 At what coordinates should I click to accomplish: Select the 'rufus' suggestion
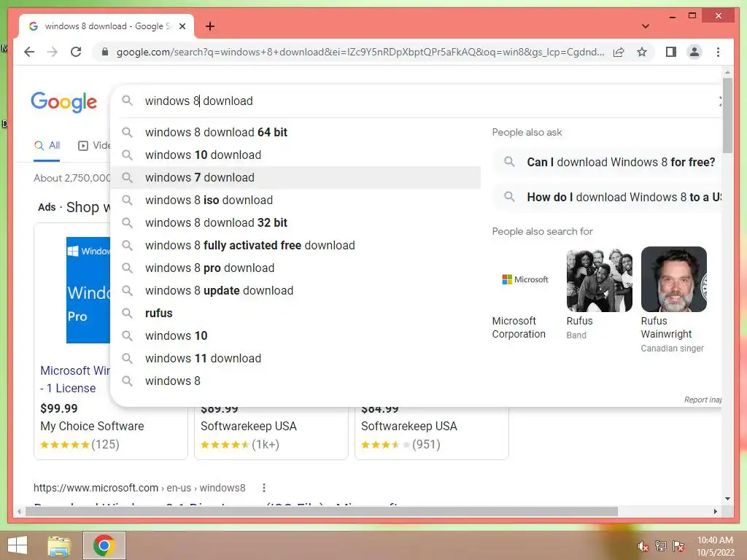[x=295, y=314]
